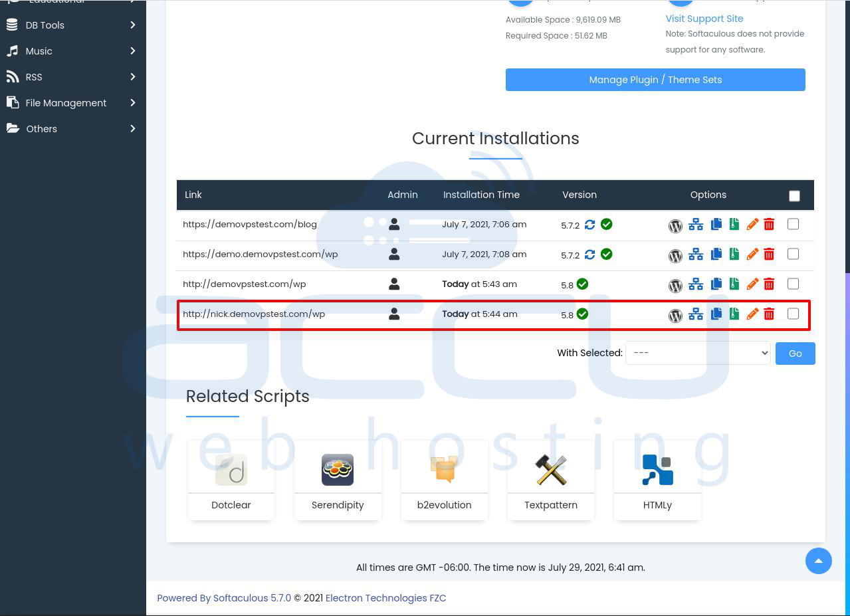Click the admin user icon for demovpstest.com/blog
The width and height of the screenshot is (850, 616).
pyautogui.click(x=394, y=224)
